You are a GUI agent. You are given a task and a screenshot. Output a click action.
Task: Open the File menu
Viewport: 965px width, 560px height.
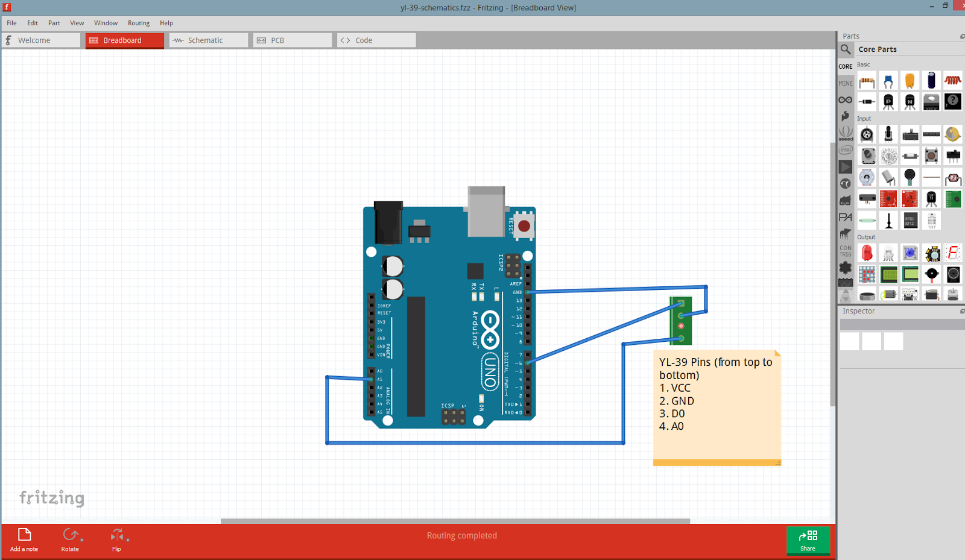(x=11, y=23)
